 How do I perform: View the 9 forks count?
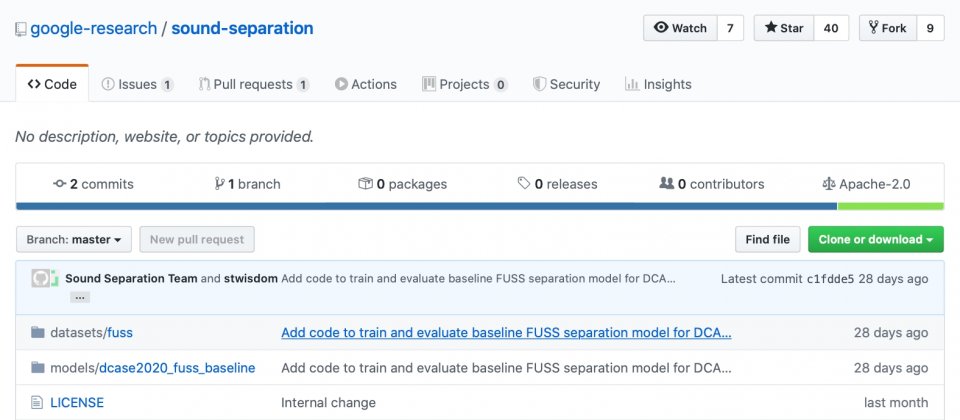tap(930, 28)
